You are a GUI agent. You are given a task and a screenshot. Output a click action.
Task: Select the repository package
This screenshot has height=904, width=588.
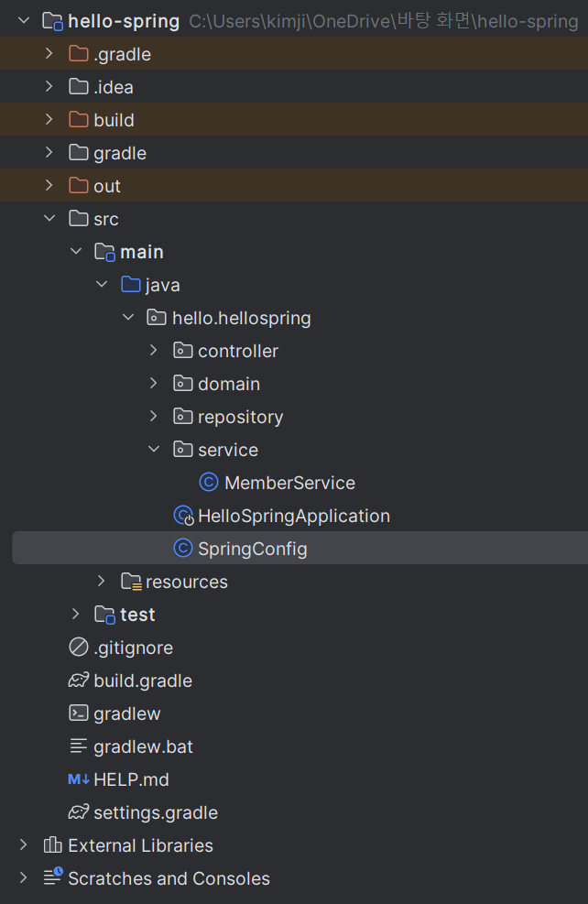pos(240,417)
